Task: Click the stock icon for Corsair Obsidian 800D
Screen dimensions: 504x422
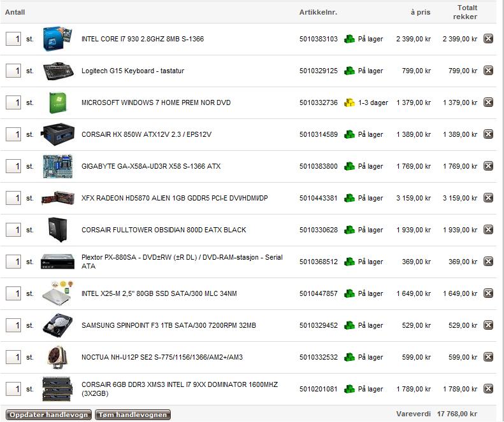Action: tap(349, 230)
